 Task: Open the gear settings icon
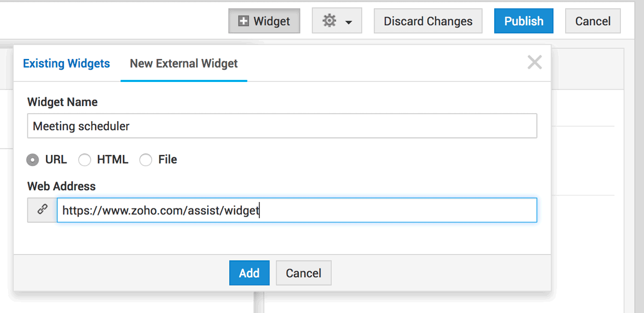(329, 21)
